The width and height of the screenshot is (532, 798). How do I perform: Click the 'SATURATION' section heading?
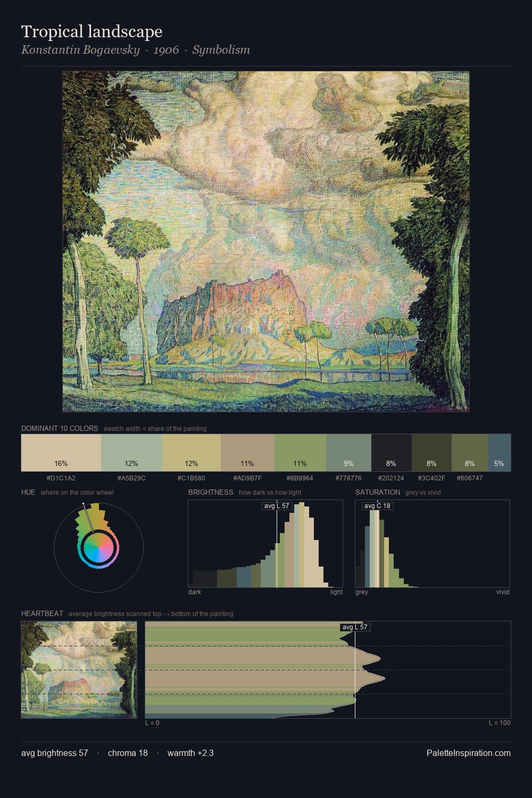click(x=378, y=492)
